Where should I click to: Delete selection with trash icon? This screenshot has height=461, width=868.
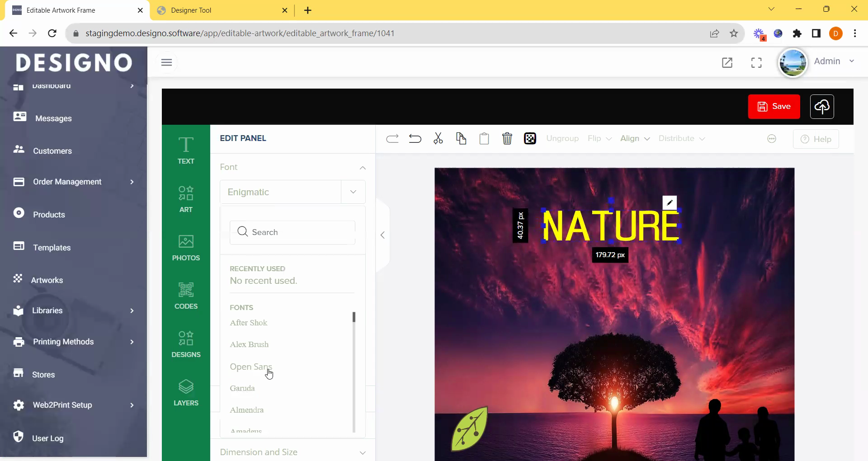tap(507, 139)
